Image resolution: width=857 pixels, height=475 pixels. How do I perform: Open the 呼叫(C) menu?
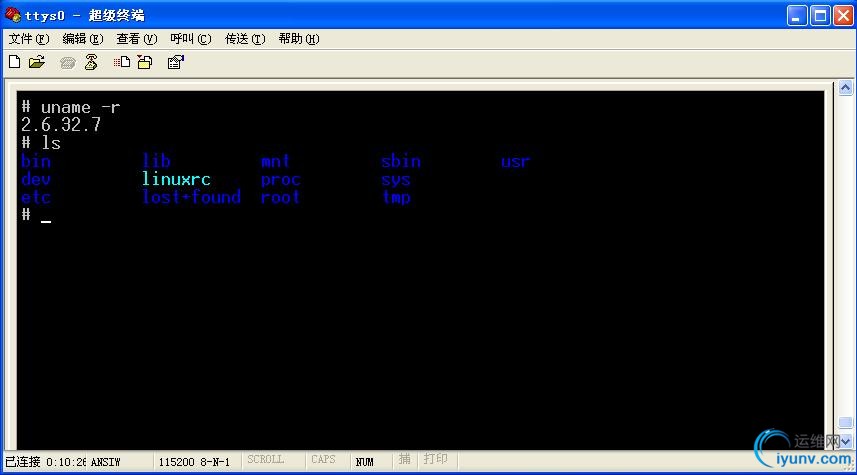pos(191,39)
